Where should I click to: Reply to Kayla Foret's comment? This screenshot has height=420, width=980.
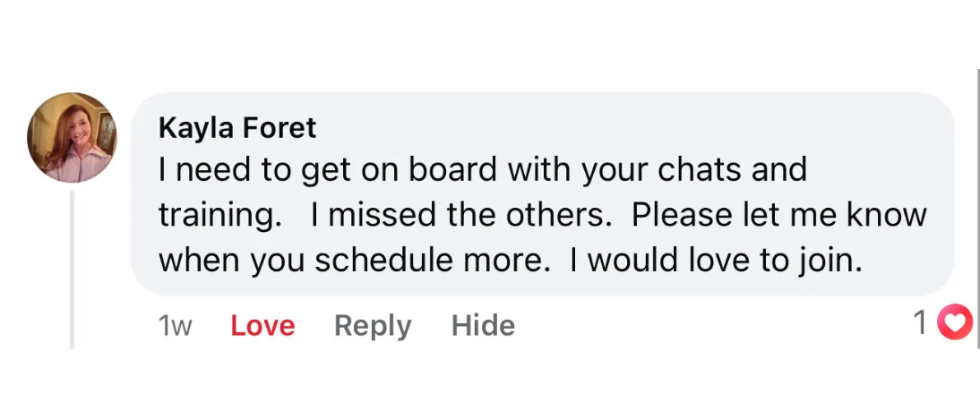pos(372,325)
